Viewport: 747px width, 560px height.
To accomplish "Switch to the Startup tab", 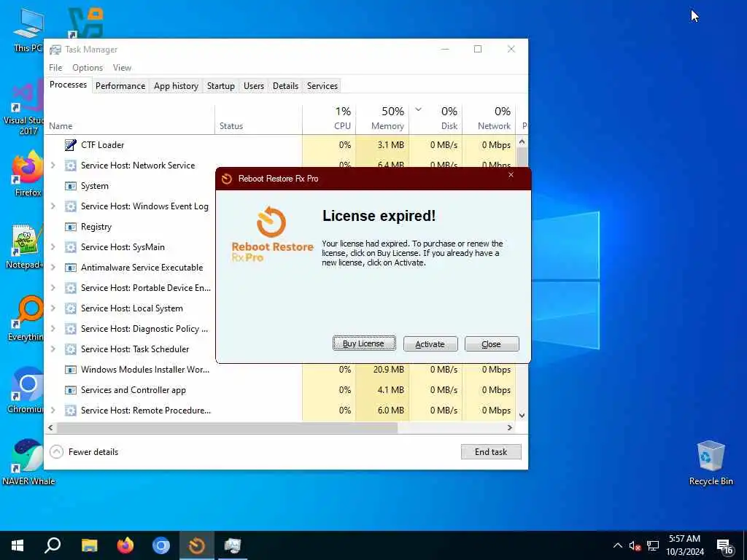I will pyautogui.click(x=220, y=86).
